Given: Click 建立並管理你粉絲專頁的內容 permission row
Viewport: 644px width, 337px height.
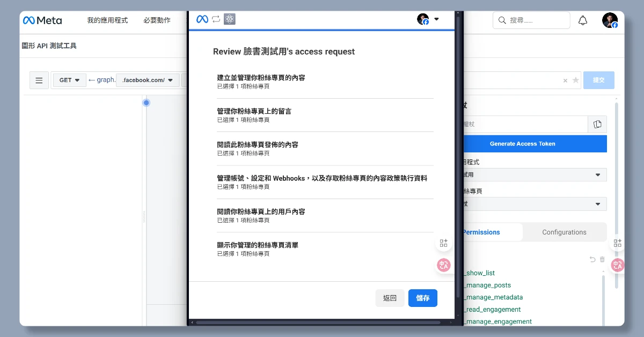Looking at the screenshot, I should coord(325,82).
